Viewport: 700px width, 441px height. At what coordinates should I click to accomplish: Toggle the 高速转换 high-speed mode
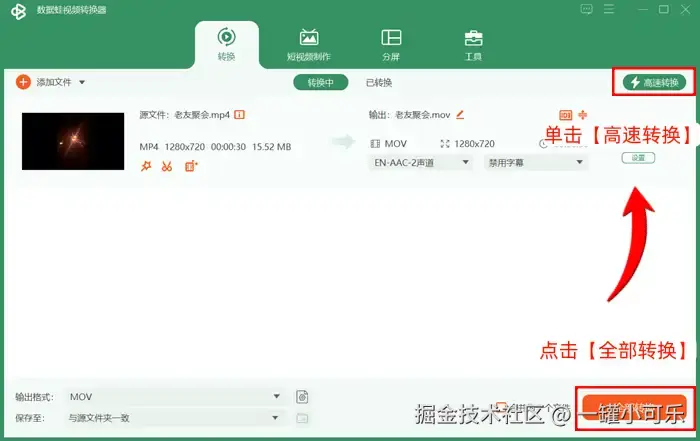coord(654,82)
